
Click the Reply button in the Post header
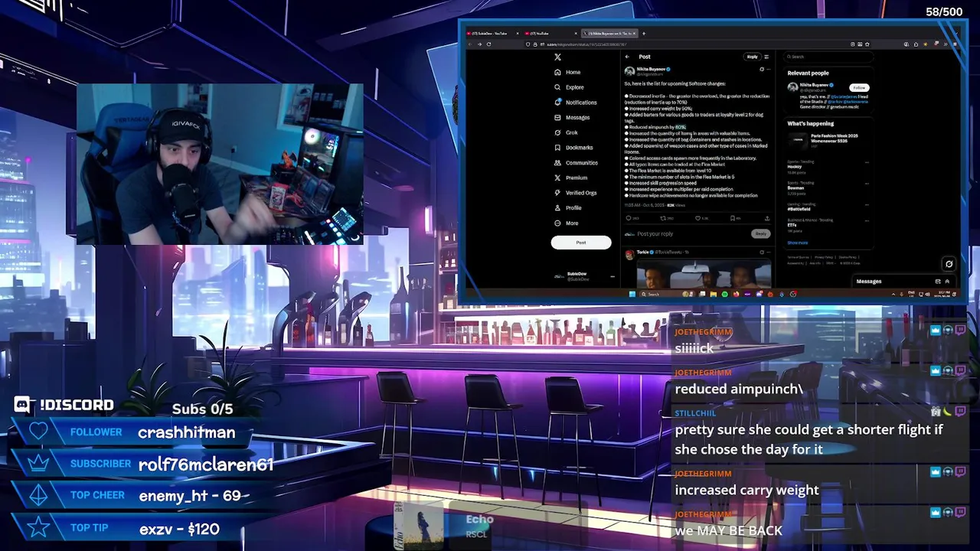(753, 57)
